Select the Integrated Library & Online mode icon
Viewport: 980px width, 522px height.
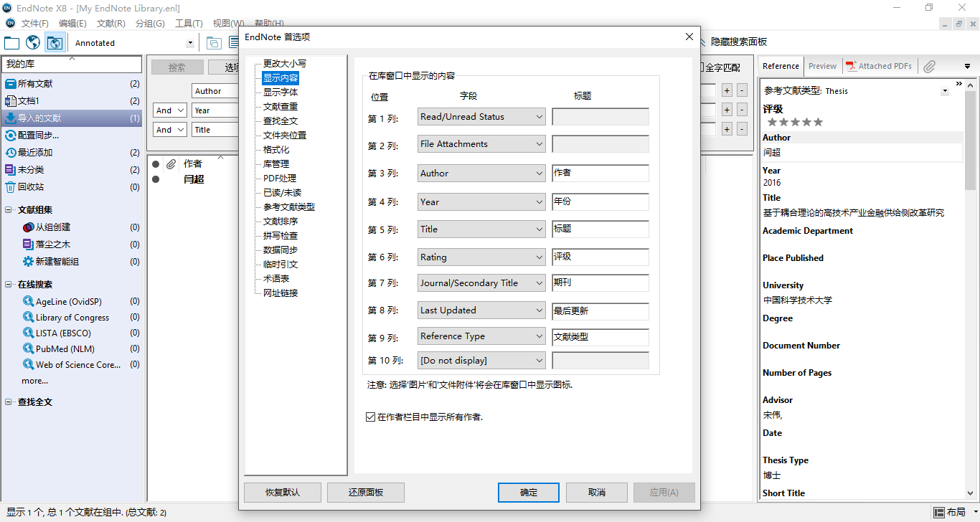[x=54, y=43]
